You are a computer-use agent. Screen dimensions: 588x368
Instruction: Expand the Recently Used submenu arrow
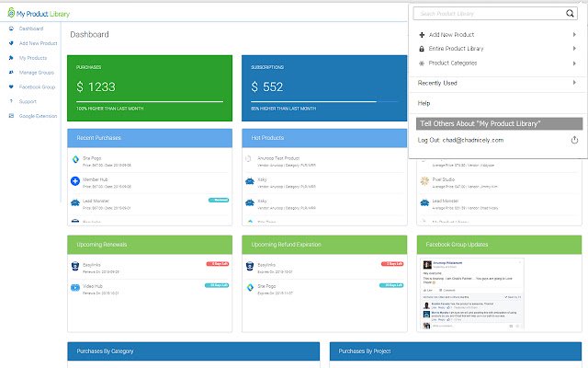coord(574,83)
